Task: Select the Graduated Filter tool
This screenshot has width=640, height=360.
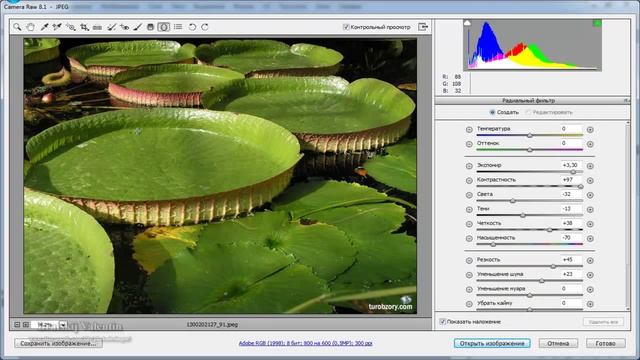Action: coord(150,27)
